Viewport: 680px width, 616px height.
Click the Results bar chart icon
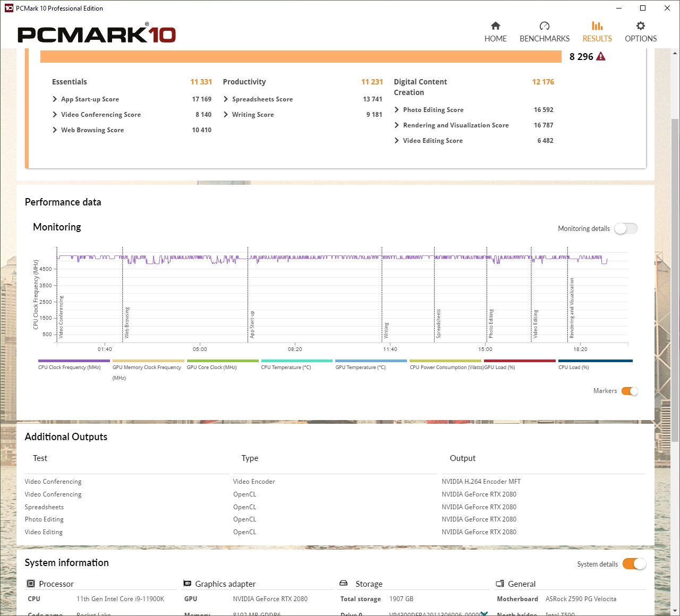597,25
